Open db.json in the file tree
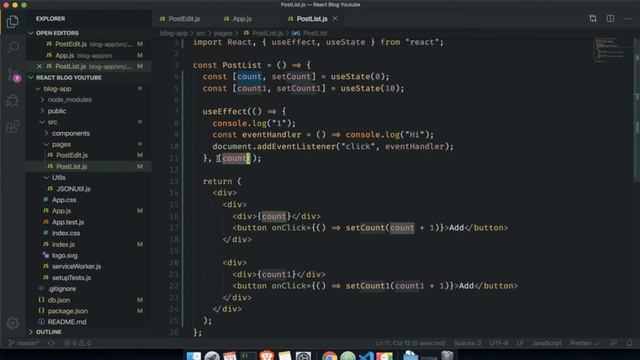 (59, 300)
